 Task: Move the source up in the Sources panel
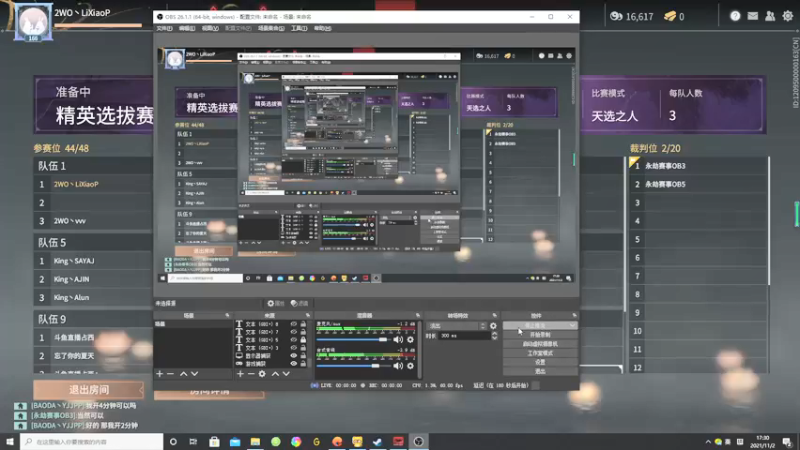point(275,374)
